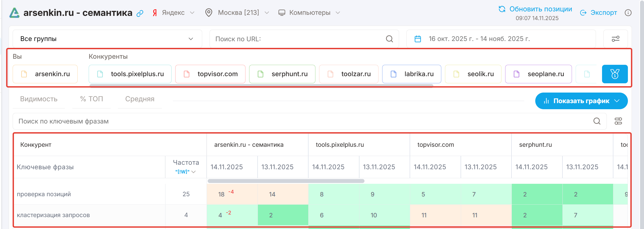Image resolution: width=644 pixels, height=229 pixels.
Task: Toggle the serphunt.ru competitor chip
Action: 282,74
